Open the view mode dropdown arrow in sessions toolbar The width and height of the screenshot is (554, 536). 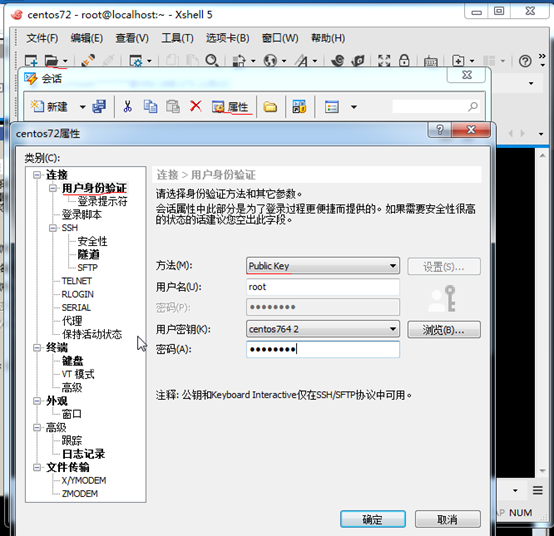pyautogui.click(x=354, y=107)
